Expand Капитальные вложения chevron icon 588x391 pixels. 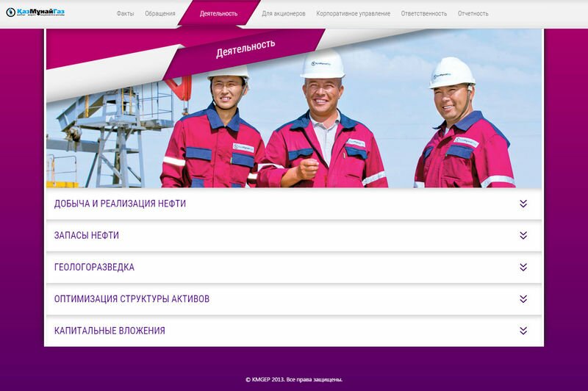click(523, 331)
